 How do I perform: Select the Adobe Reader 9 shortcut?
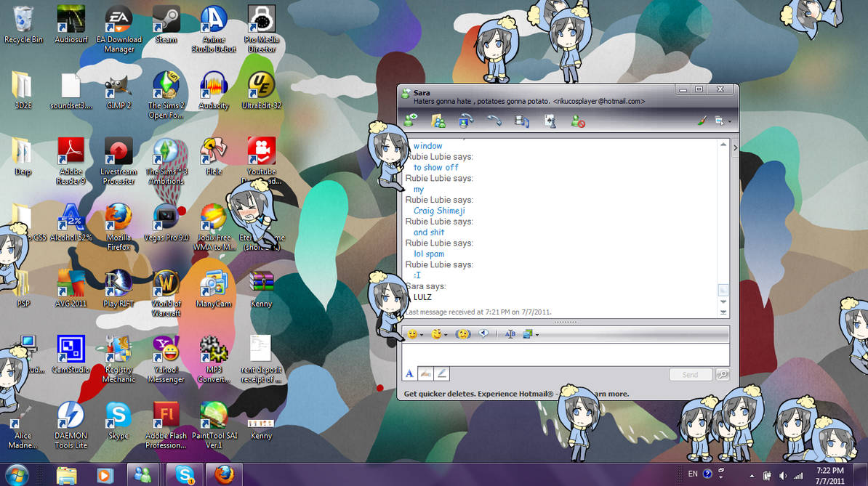71,161
